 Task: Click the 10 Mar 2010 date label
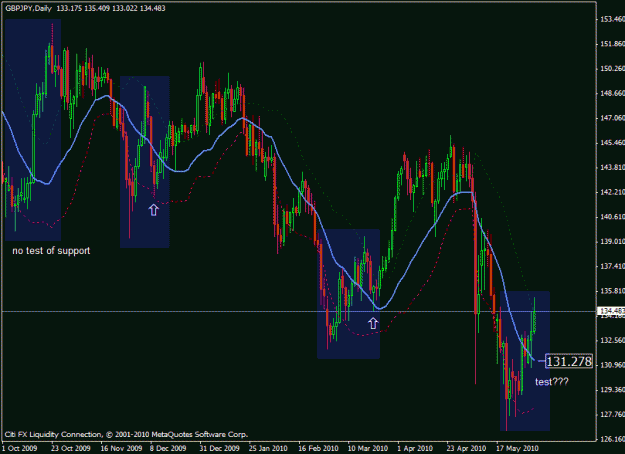pyautogui.click(x=368, y=448)
